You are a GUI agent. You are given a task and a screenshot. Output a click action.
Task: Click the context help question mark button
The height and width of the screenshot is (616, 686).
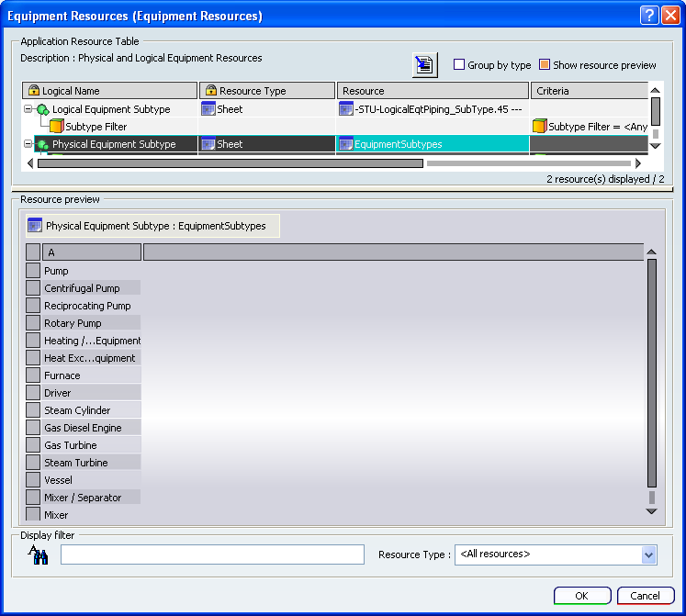649,16
